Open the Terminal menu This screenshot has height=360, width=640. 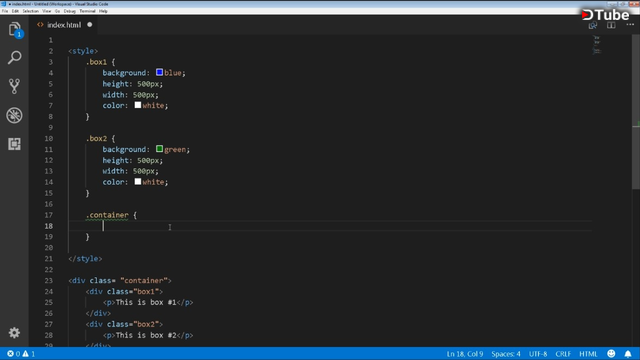pyautogui.click(x=87, y=11)
